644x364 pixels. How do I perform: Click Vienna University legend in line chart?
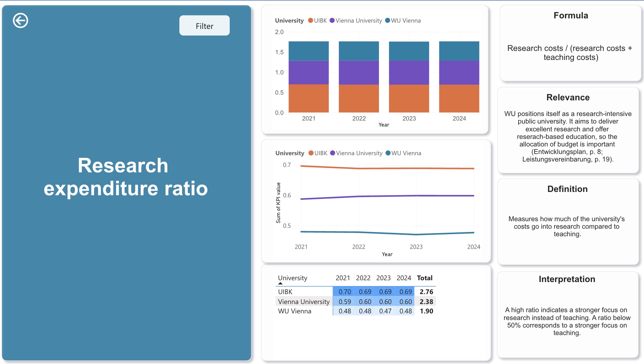coord(356,153)
